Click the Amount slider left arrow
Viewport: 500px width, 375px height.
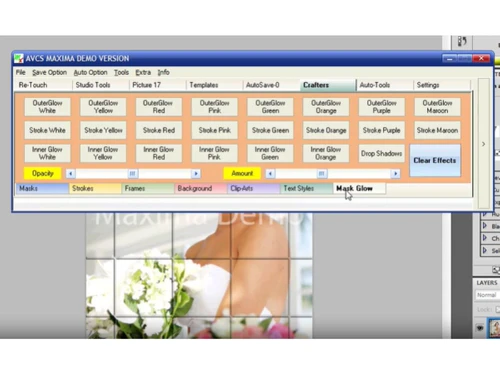(x=270, y=173)
